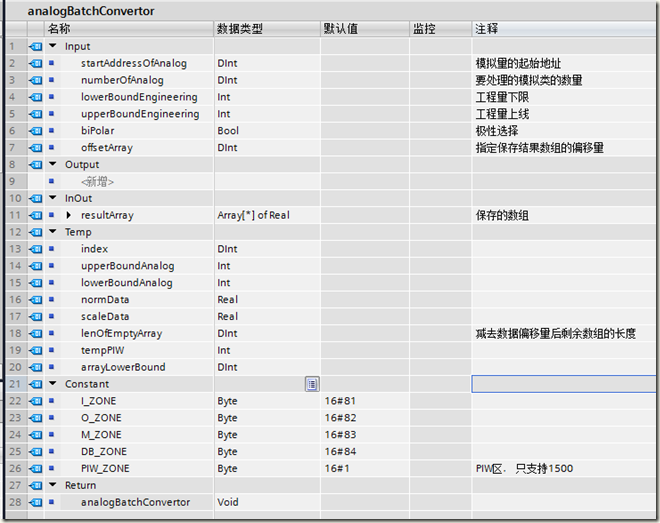Collapse the InOut section arrow
Image resolution: width=660 pixels, height=523 pixels.
pos(53,197)
